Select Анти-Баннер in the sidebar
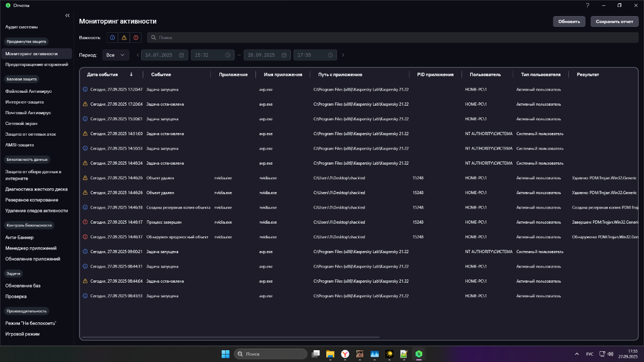The width and height of the screenshot is (644, 362). pos(19,237)
